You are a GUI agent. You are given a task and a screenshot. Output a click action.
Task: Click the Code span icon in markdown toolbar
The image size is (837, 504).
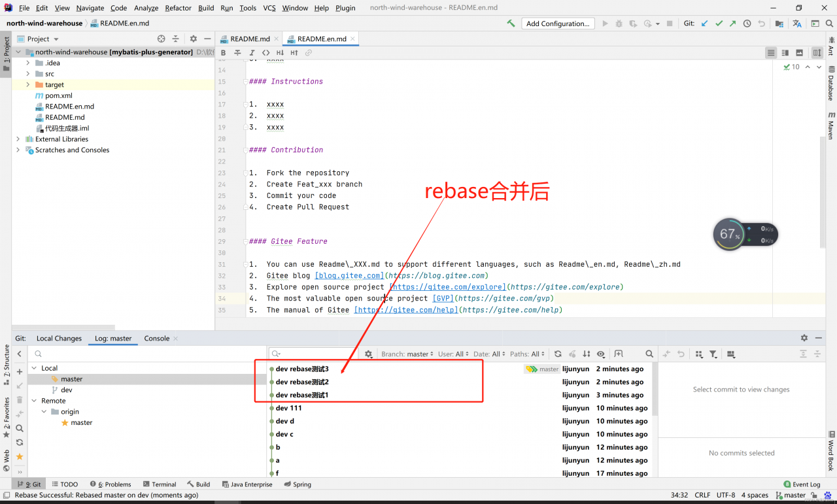point(265,53)
